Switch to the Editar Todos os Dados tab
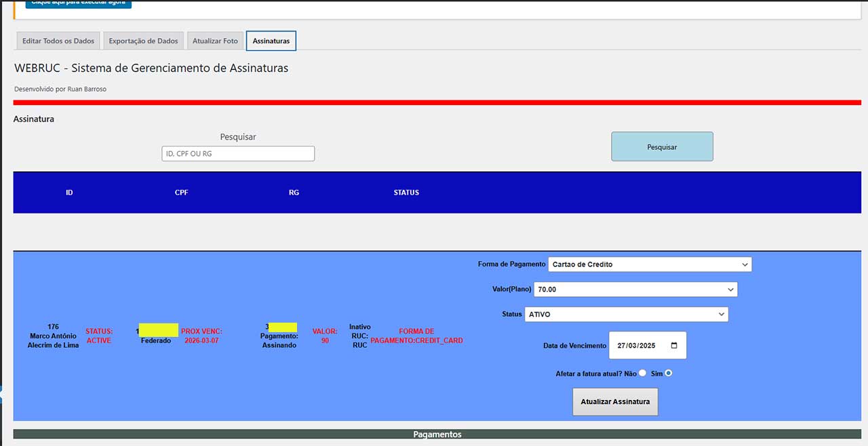 pyautogui.click(x=58, y=41)
